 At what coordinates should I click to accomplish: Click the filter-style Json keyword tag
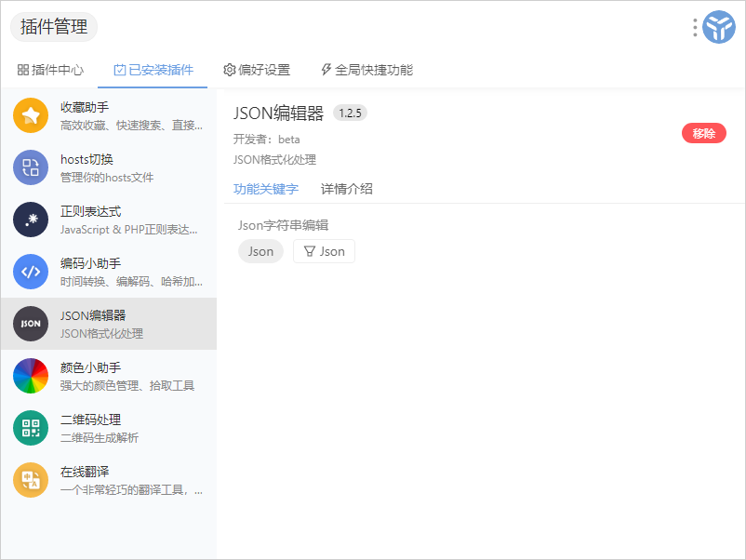coord(324,251)
